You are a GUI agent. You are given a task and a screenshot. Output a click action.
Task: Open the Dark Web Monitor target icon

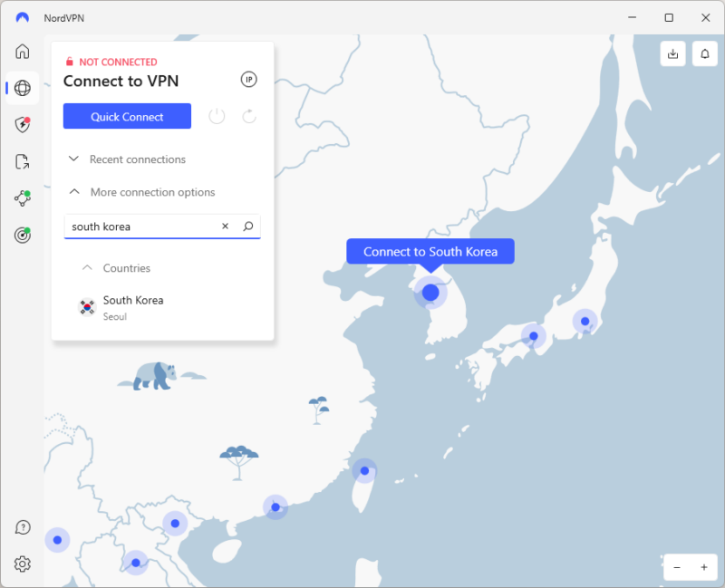(x=22, y=236)
